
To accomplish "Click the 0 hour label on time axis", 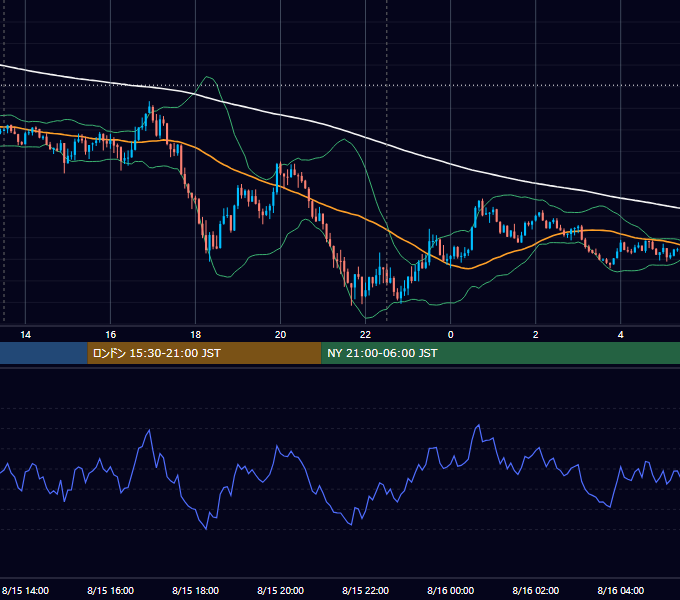I will [x=451, y=335].
